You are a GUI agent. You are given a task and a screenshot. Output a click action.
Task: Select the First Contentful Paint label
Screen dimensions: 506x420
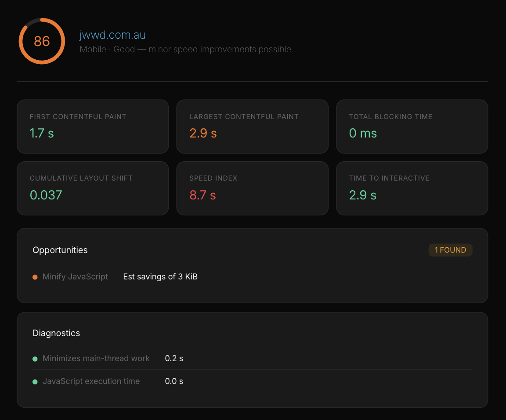click(x=78, y=116)
